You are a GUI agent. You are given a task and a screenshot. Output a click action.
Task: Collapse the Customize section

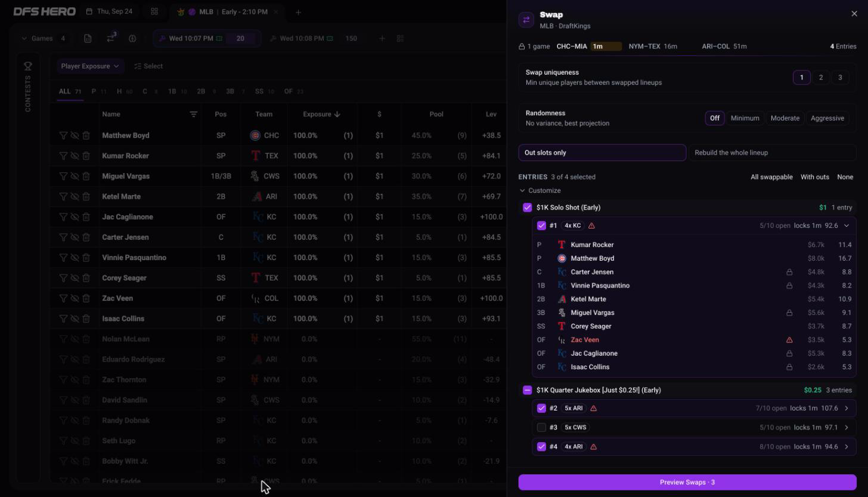coord(540,190)
